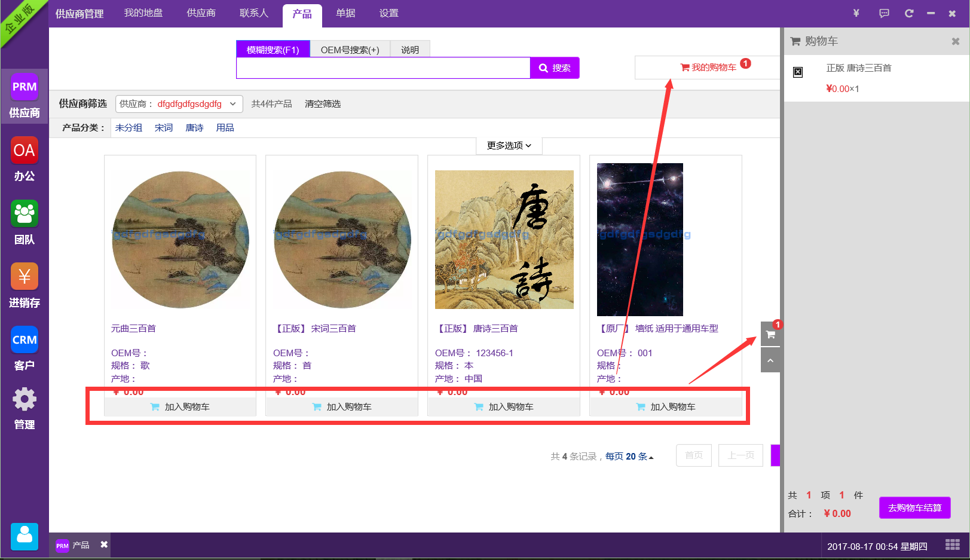Click 元曲三百首 product title
This screenshot has width=970, height=560.
click(134, 329)
